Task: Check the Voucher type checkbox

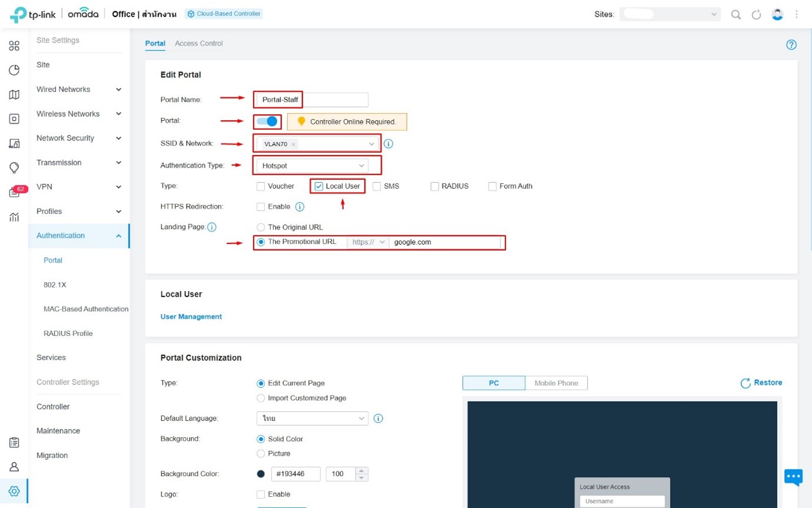Action: click(x=261, y=186)
